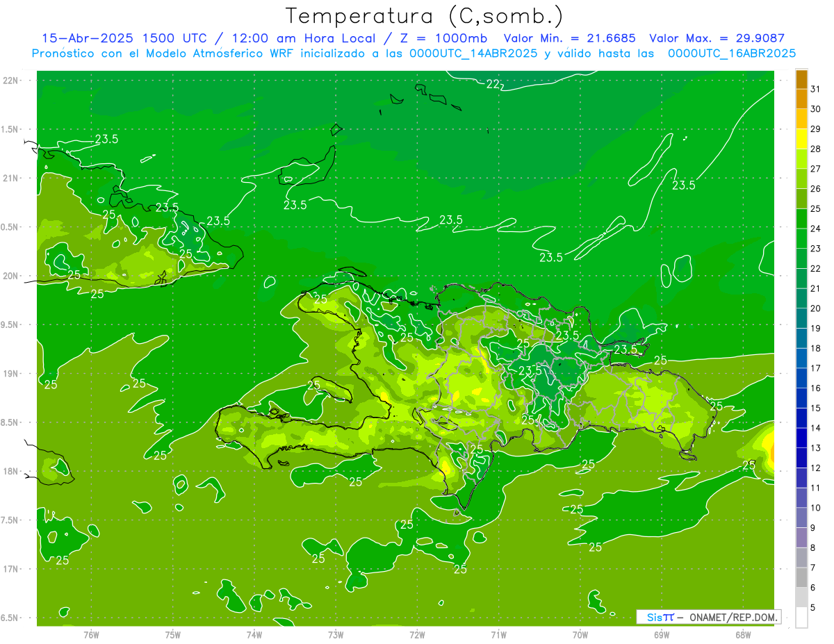Click the 31 value on the color scale
The image size is (834, 644).
816,89
